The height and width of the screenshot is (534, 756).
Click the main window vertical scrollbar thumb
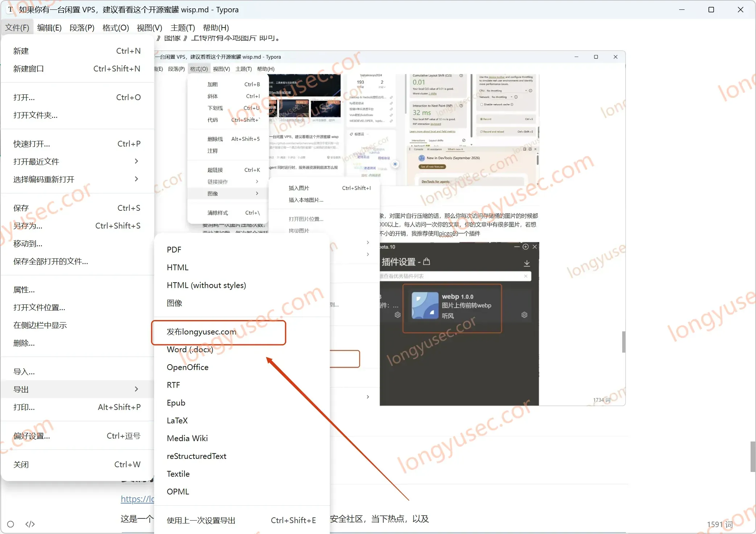click(753, 456)
